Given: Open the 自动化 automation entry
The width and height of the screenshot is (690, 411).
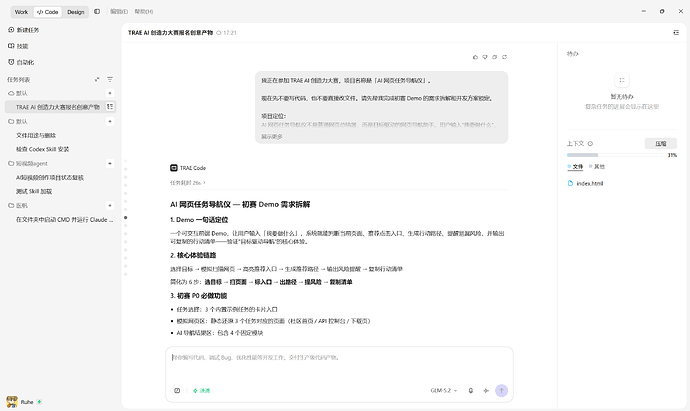Looking at the screenshot, I should coord(21,62).
